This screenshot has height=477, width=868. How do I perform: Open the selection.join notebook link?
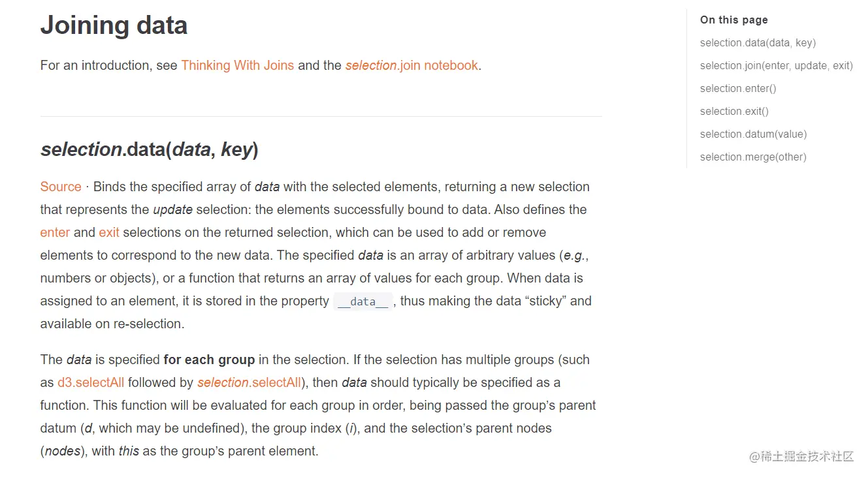(411, 65)
